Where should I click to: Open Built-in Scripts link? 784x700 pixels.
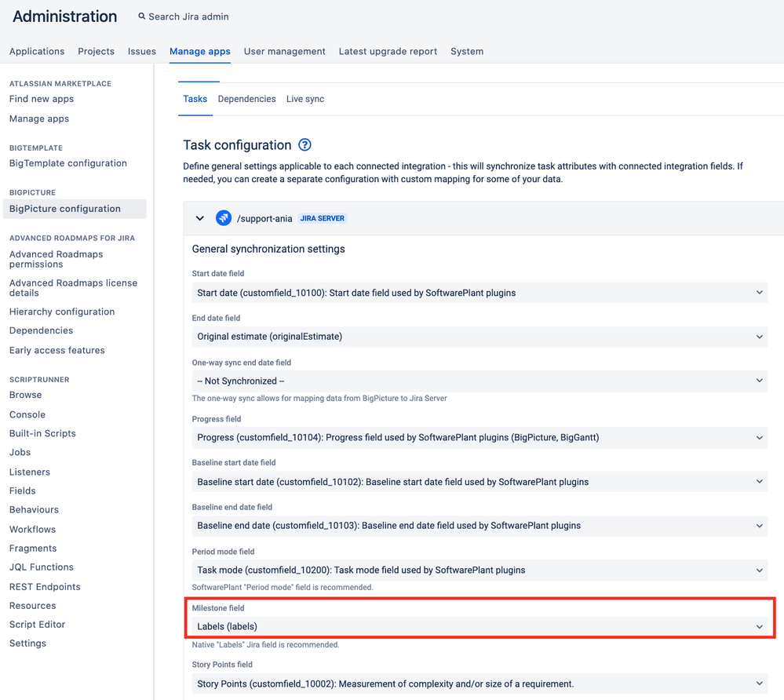pyautogui.click(x=42, y=433)
